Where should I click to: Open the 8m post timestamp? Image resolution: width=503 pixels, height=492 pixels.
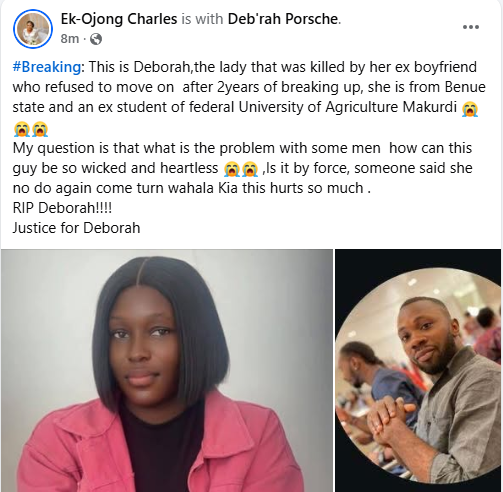click(70, 39)
